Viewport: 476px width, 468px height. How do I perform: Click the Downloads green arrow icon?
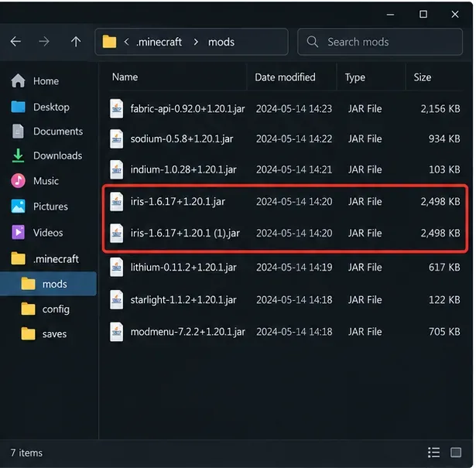click(18, 155)
